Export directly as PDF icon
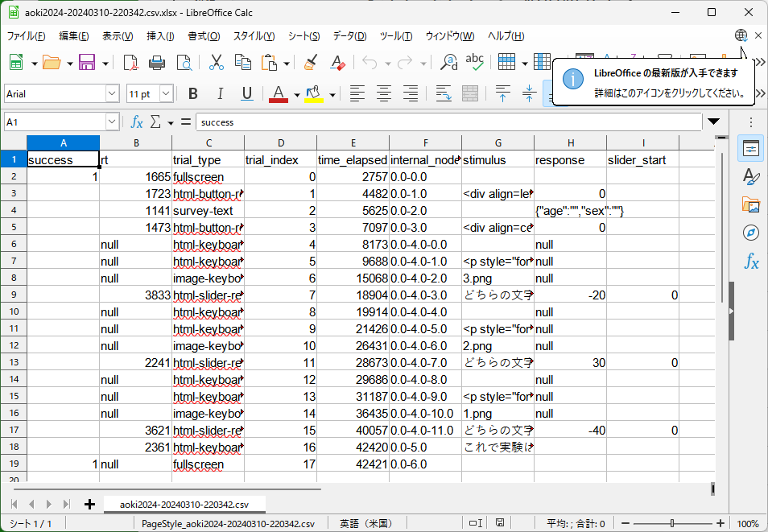 tap(130, 63)
